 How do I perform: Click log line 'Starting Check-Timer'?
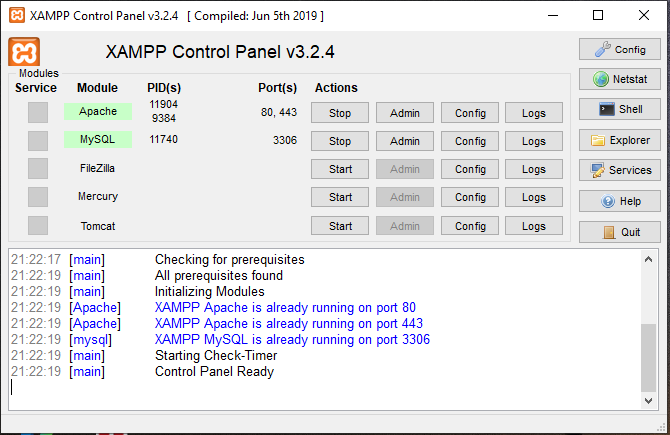point(216,356)
